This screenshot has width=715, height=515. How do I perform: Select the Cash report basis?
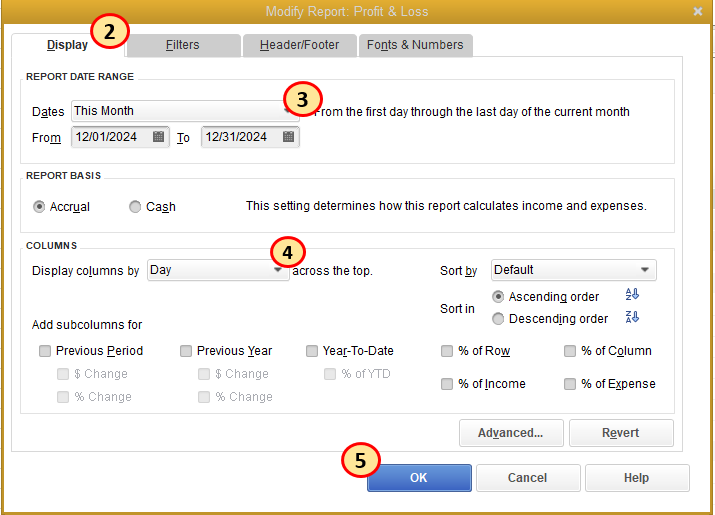tap(135, 207)
